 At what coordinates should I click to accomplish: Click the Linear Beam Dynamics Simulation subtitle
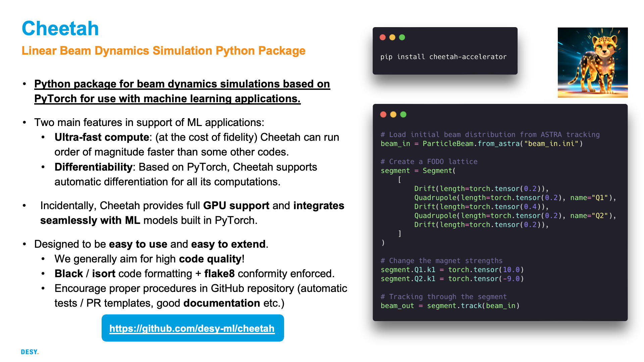coord(163,51)
